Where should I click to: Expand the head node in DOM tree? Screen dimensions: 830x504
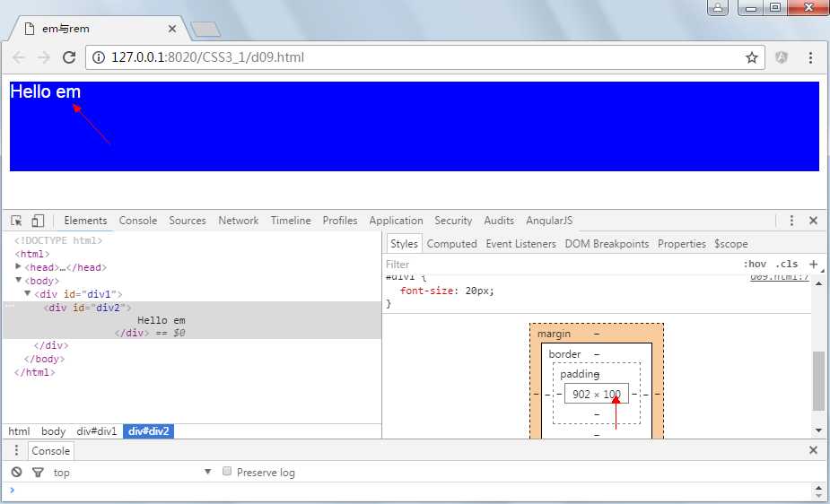[x=18, y=266]
